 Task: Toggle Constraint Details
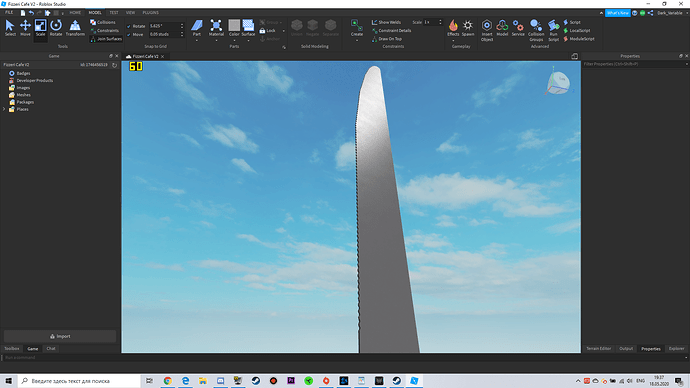[391, 30]
